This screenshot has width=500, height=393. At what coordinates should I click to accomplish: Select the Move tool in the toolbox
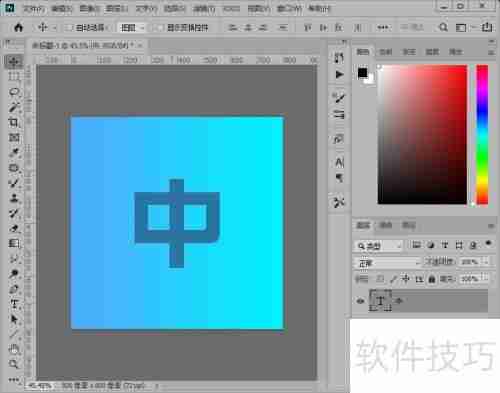click(14, 62)
